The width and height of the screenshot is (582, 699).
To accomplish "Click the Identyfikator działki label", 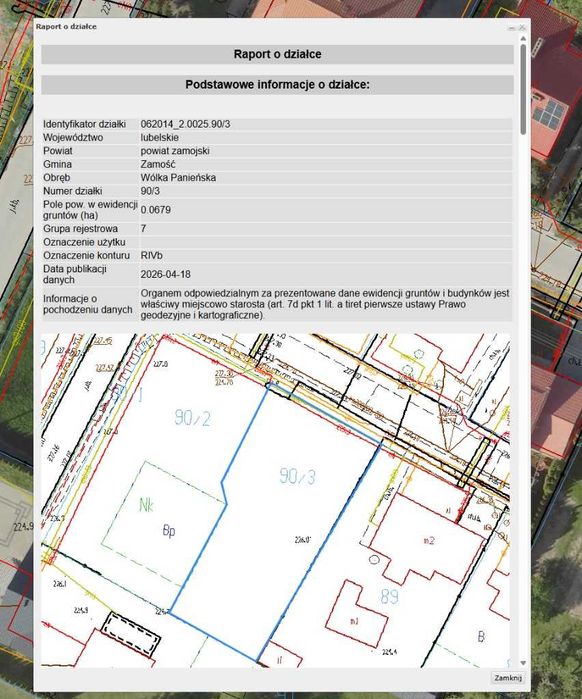I will [x=84, y=124].
